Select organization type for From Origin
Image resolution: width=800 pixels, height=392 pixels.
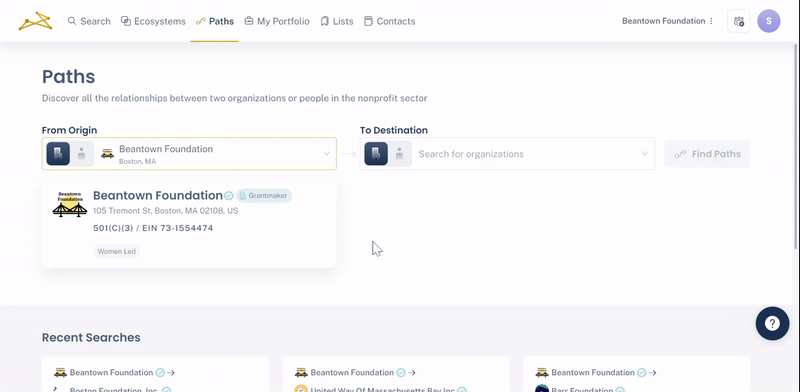(58, 154)
